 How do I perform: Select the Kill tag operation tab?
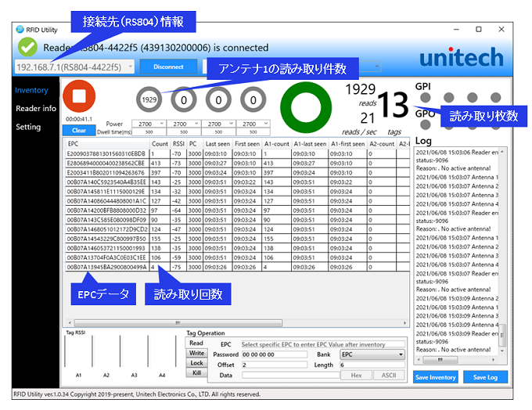(x=197, y=372)
